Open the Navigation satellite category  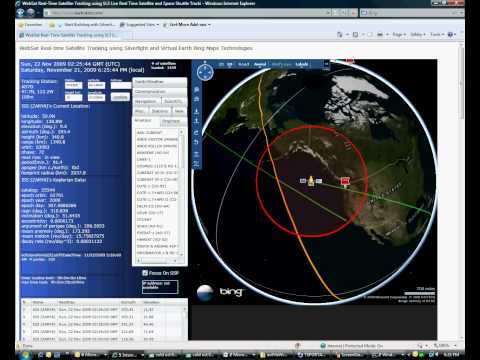pyautogui.click(x=146, y=101)
